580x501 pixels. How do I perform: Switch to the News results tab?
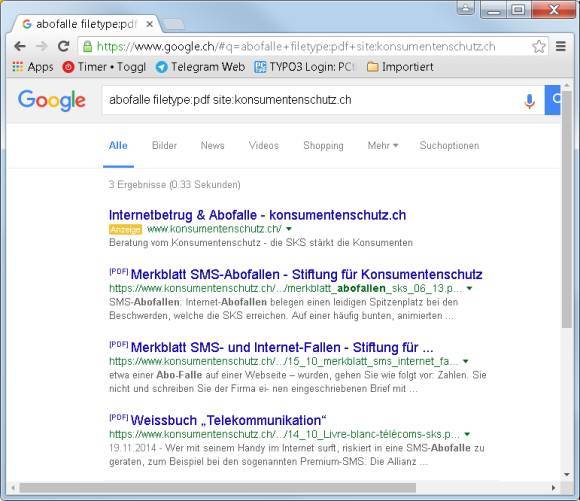click(212, 145)
